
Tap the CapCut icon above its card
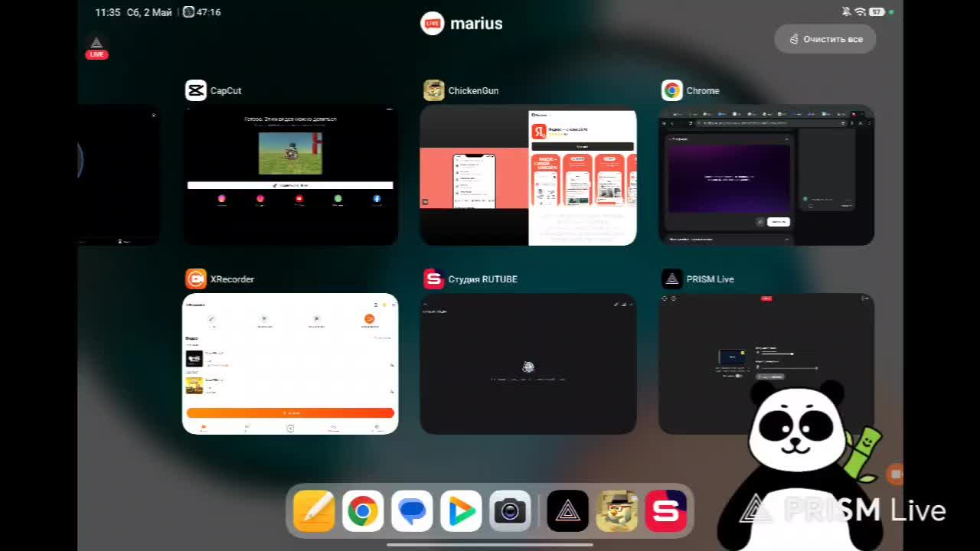[x=196, y=90]
